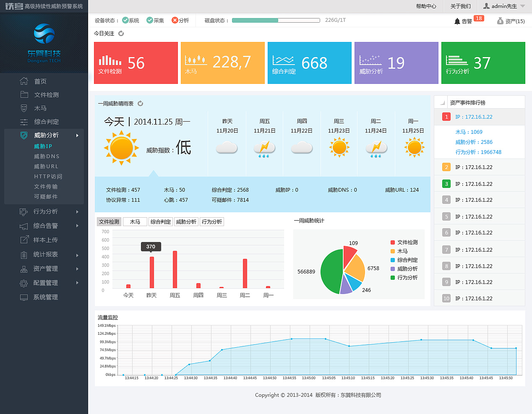Click the red 文件检测 legend swatch

(393, 242)
